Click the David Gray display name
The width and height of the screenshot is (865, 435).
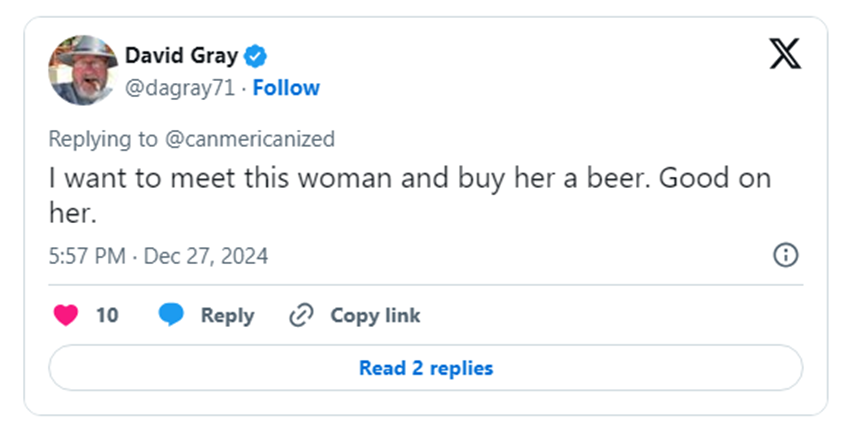pyautogui.click(x=181, y=56)
